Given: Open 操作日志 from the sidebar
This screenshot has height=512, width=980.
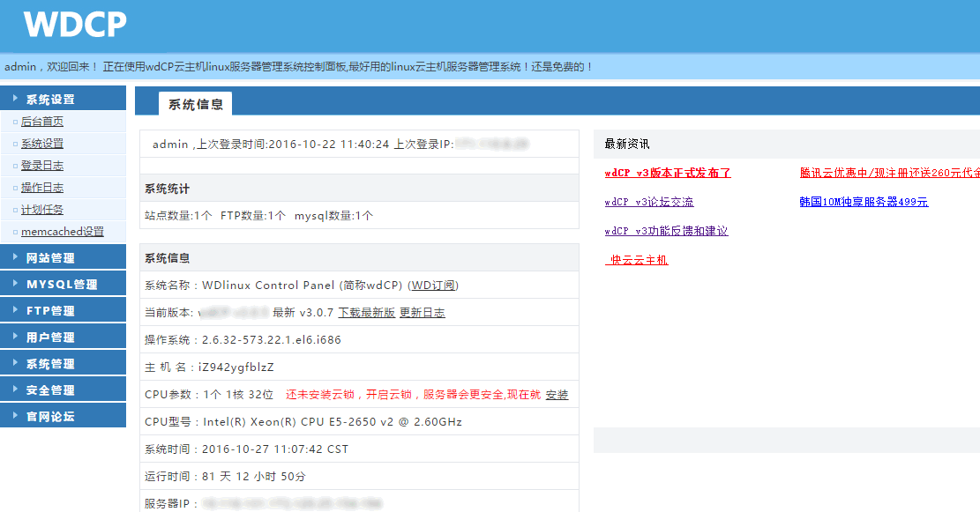Looking at the screenshot, I should click(x=42, y=188).
